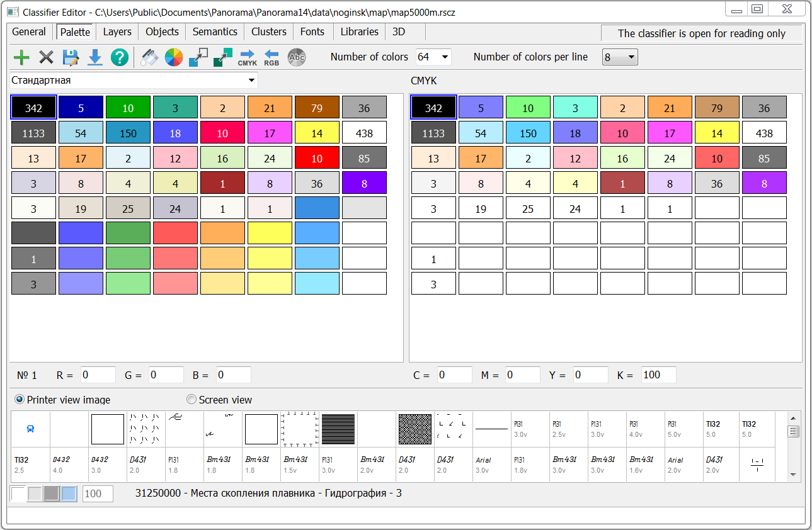
Task: Pick black swatch 342 in the standard palette
Action: (x=33, y=108)
